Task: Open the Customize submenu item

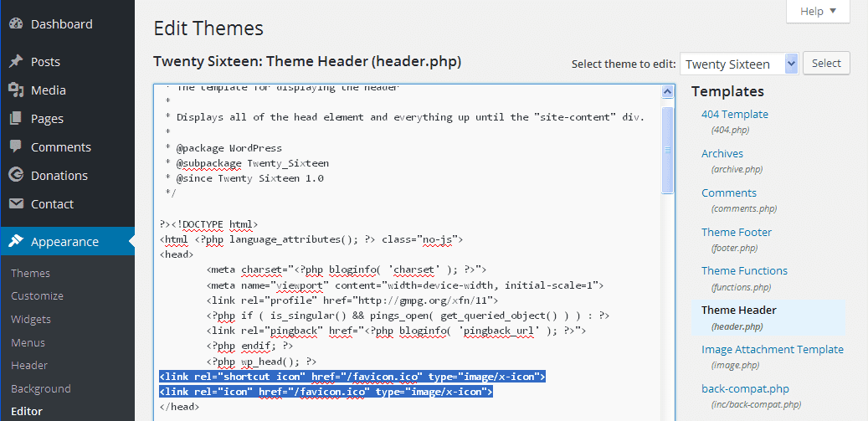Action: point(37,295)
